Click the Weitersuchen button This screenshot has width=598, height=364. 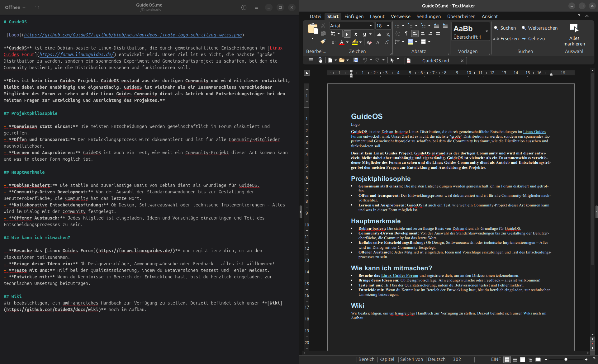click(x=539, y=28)
